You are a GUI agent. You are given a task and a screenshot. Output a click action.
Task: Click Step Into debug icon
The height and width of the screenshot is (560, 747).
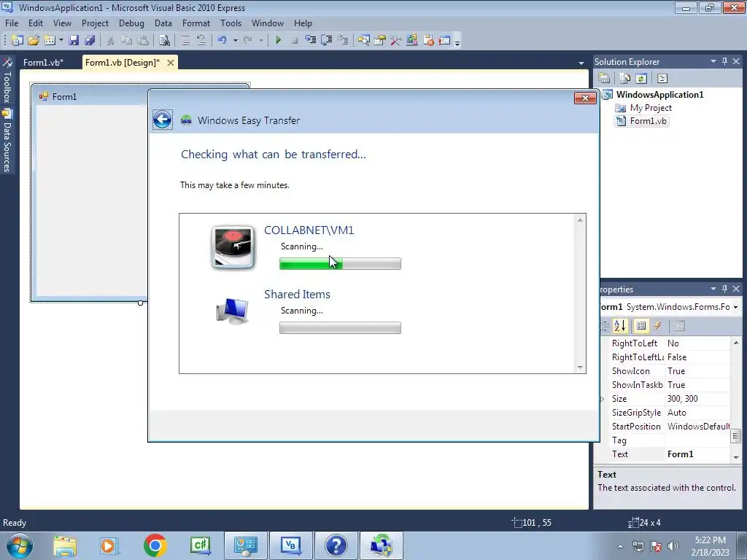tap(311, 41)
